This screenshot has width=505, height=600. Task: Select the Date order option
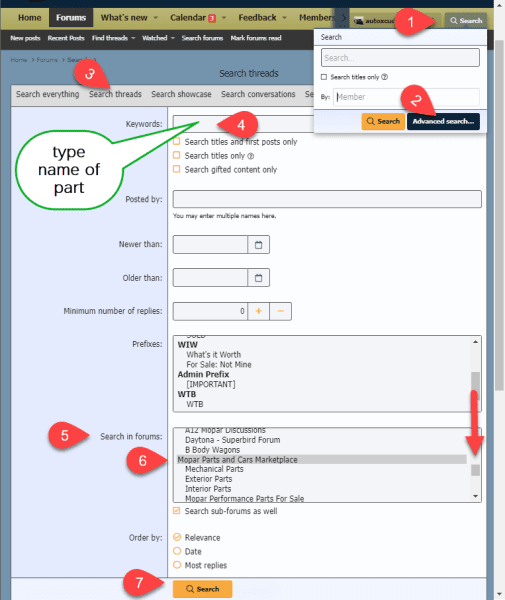[177, 551]
